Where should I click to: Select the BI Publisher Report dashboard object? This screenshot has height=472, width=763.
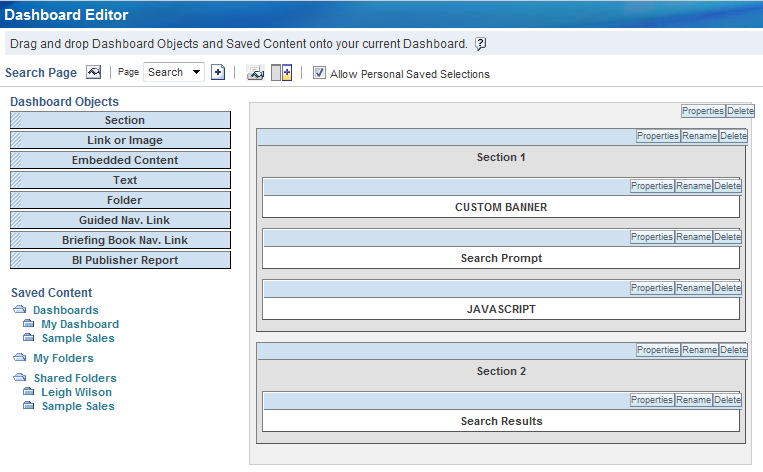pos(125,260)
